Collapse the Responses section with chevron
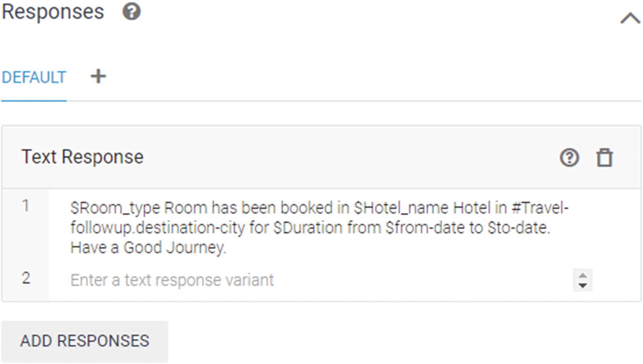Screen dimensions: 643x364 (x=630, y=19)
